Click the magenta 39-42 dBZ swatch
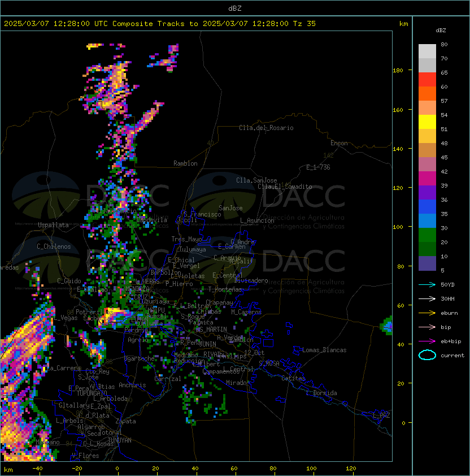The image size is (470, 476). click(427, 179)
